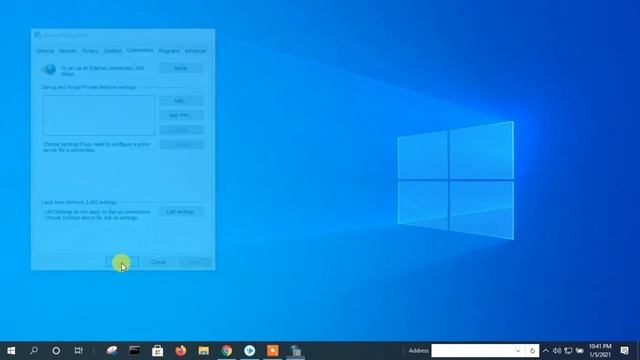
Task: Open the Action Center notifications icon
Action: [x=624, y=351]
